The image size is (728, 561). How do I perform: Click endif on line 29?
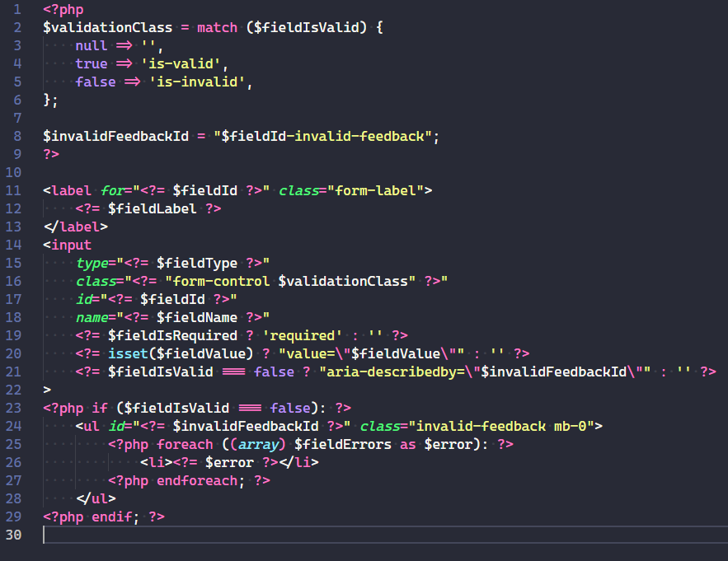(112, 516)
